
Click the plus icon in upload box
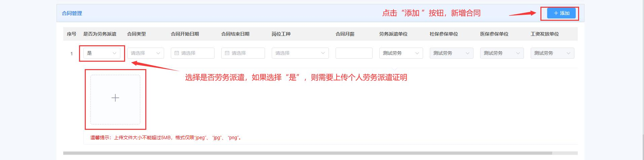pyautogui.click(x=115, y=98)
